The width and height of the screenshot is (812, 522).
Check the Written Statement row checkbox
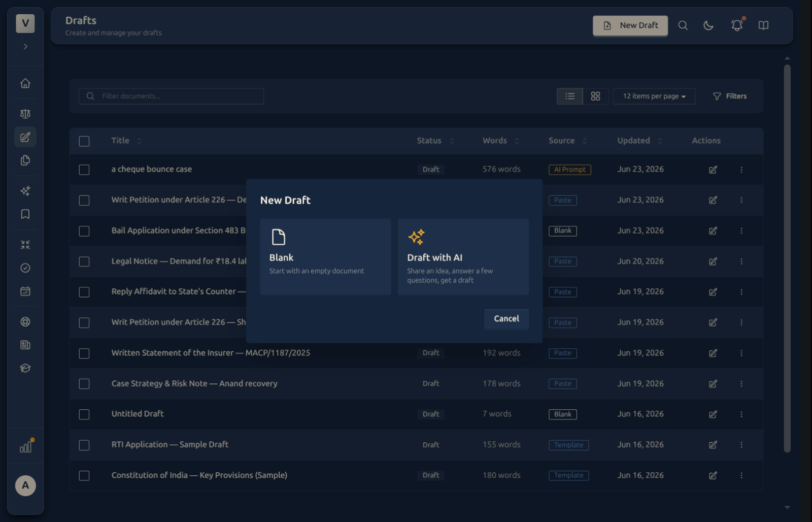84,353
